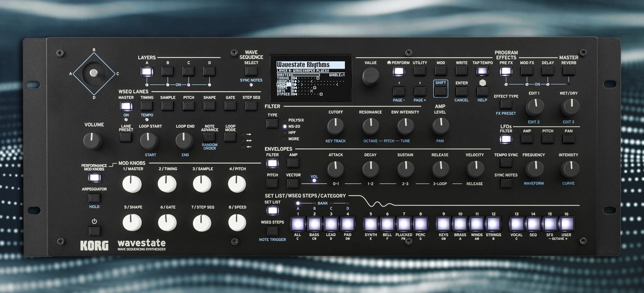Click the Filter Cutoff knob
The image size is (644, 293).
point(336,127)
